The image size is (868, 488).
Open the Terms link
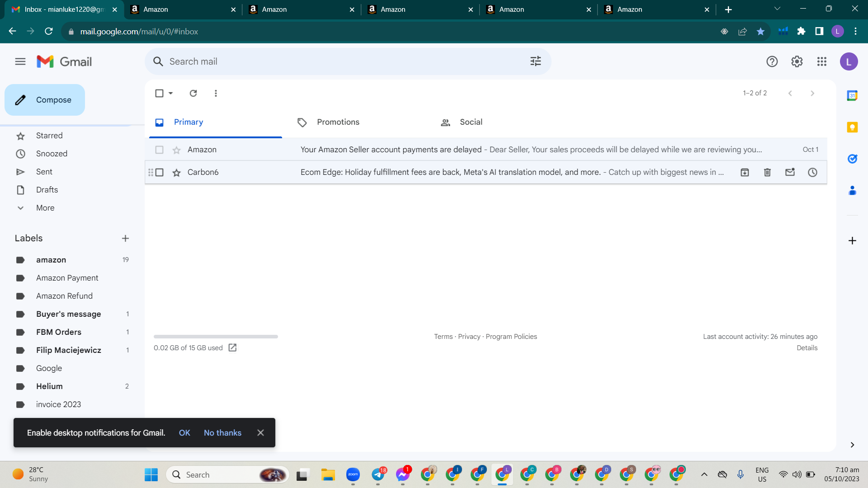(x=443, y=337)
